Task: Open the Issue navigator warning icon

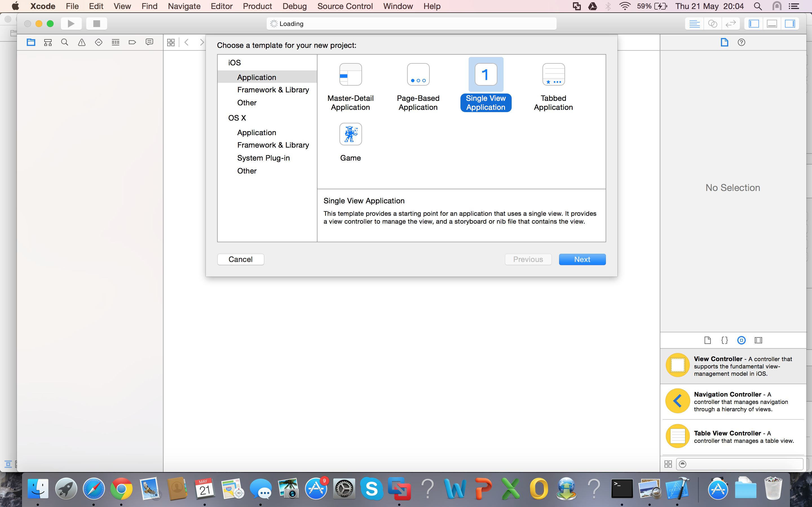Action: click(x=81, y=42)
